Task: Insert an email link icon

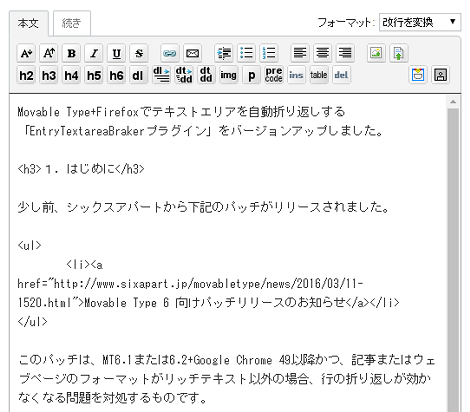Action: point(192,53)
